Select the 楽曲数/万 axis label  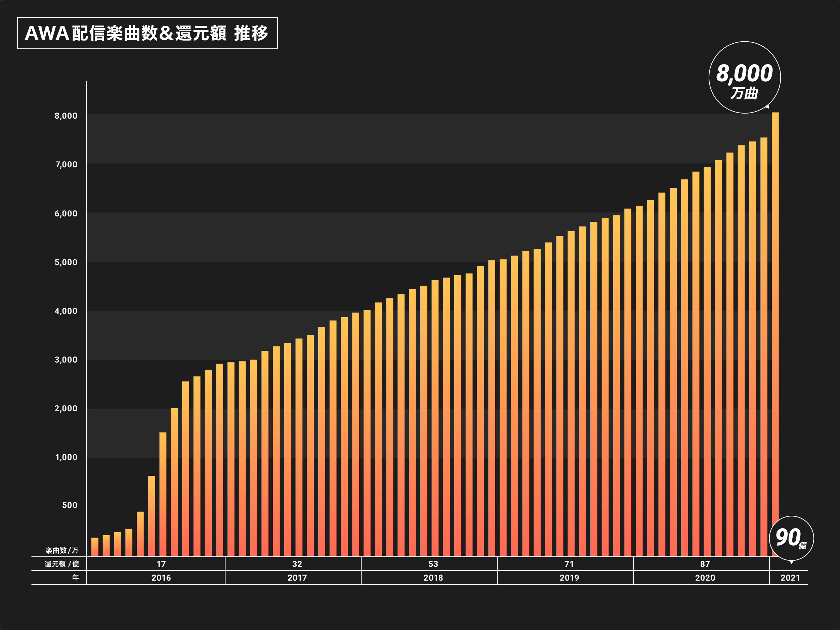click(62, 551)
